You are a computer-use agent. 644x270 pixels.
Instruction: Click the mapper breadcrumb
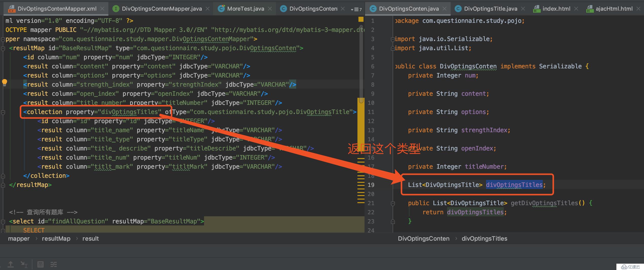coord(19,239)
